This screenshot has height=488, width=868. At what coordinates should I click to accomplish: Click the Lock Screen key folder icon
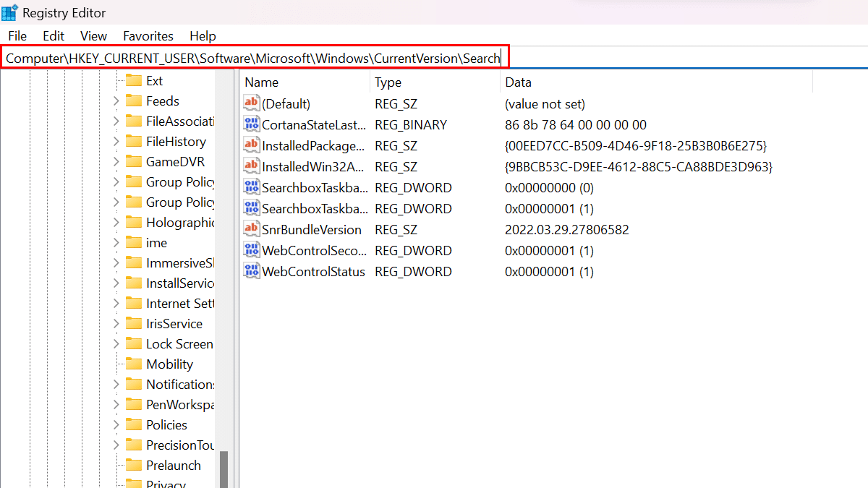tap(133, 343)
